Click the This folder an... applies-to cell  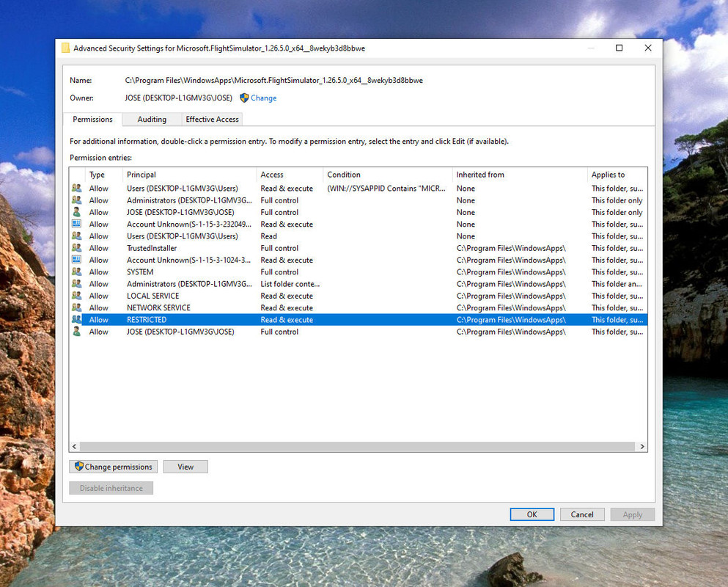click(617, 284)
